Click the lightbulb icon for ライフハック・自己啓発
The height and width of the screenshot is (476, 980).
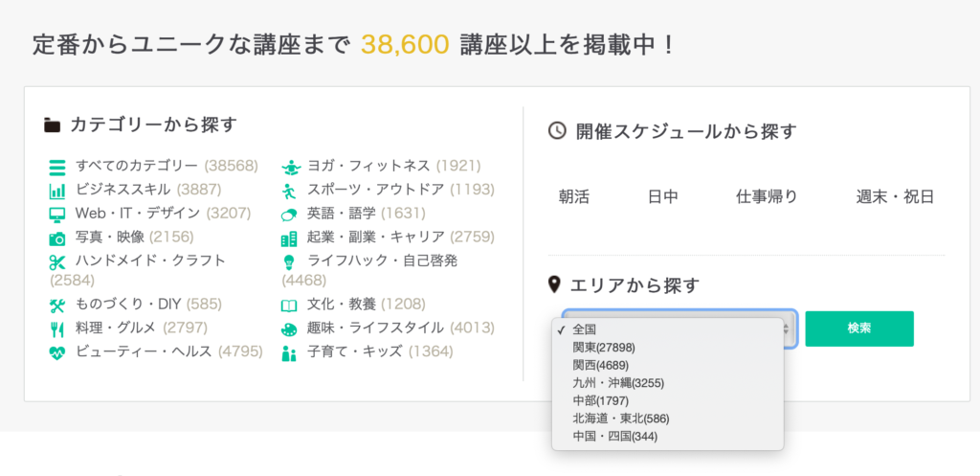click(289, 262)
